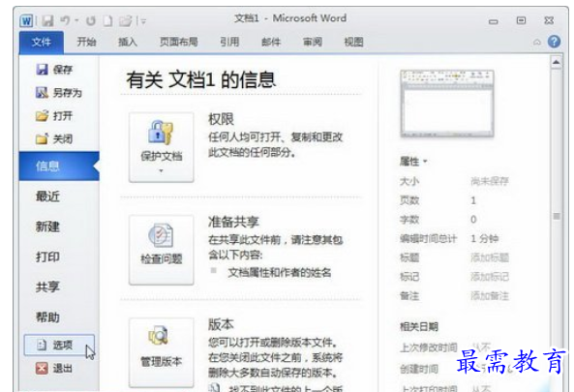Screen dimensions: 574x392
Task: Expand the 属性 properties dropdown
Action: click(x=413, y=162)
